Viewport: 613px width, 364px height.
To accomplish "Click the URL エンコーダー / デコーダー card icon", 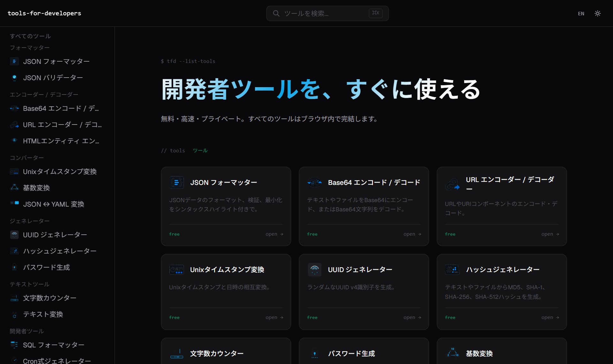I will 452,184.
